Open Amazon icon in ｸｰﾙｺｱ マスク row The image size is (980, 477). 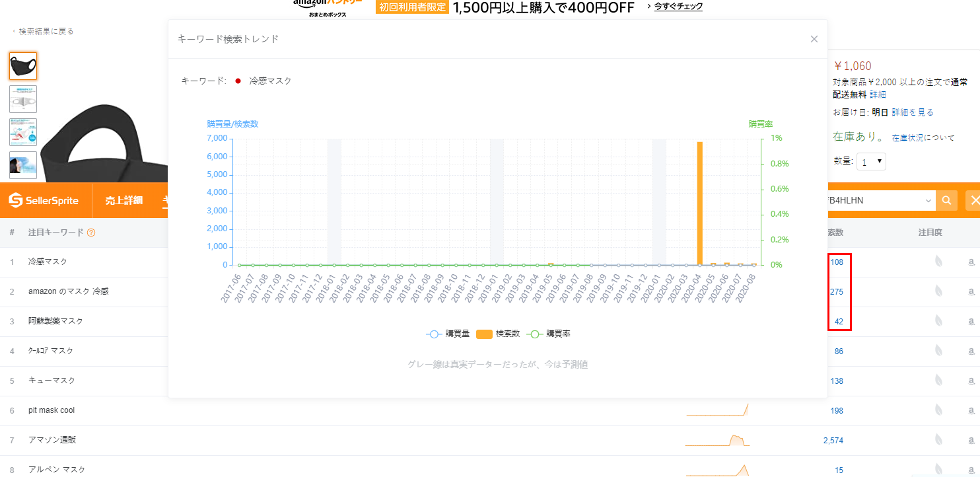pos(971,351)
